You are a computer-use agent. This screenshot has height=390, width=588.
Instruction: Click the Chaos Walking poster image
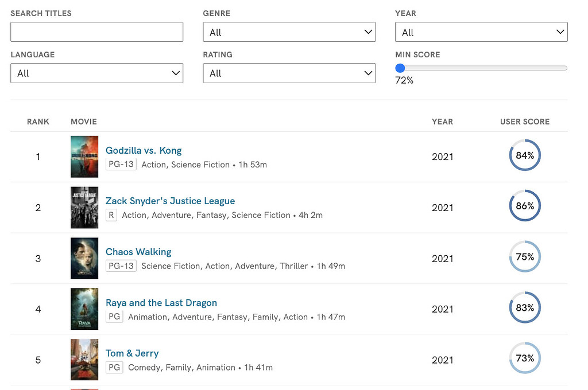84,258
